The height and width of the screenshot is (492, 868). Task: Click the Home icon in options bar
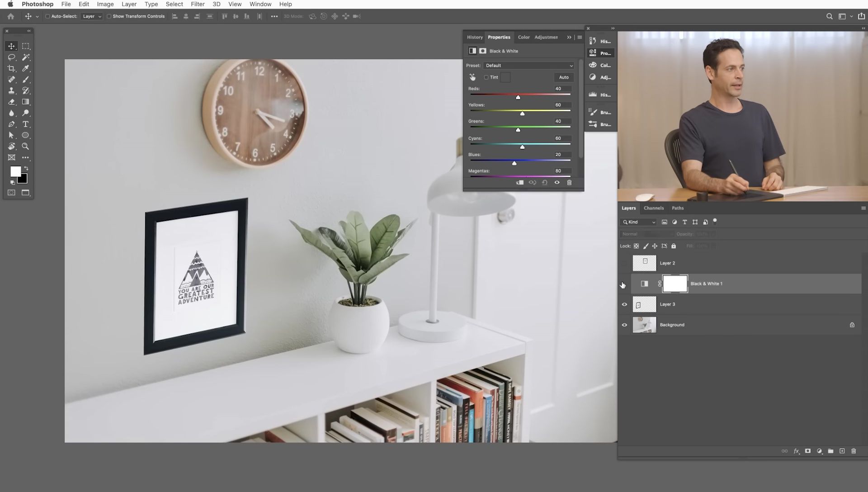click(10, 16)
